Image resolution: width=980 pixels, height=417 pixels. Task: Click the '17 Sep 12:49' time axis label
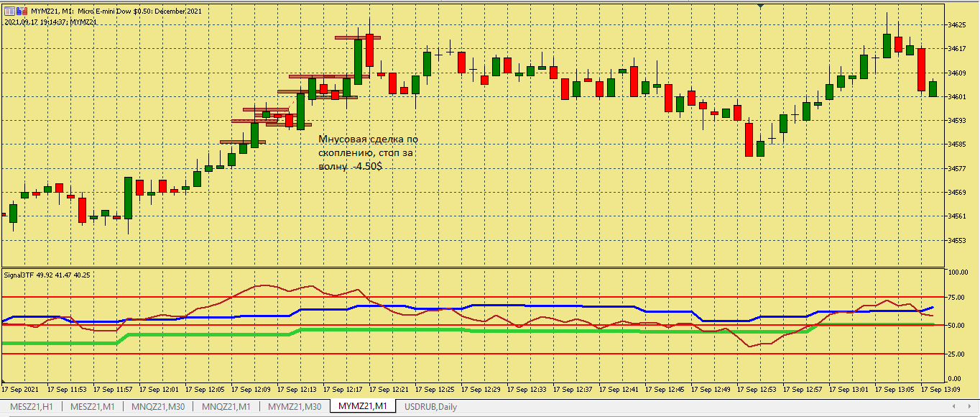711,390
